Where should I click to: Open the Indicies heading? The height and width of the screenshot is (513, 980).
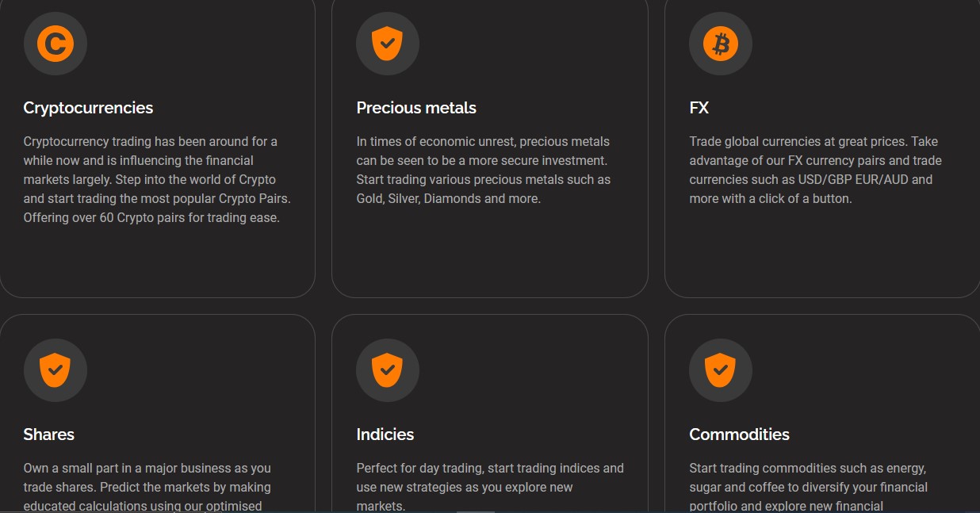coord(385,435)
